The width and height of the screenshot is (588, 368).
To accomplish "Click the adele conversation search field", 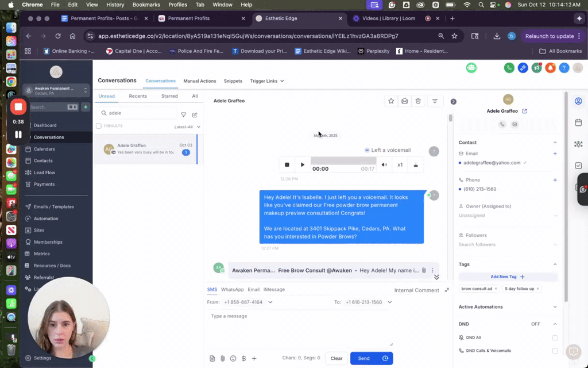I will (x=137, y=113).
